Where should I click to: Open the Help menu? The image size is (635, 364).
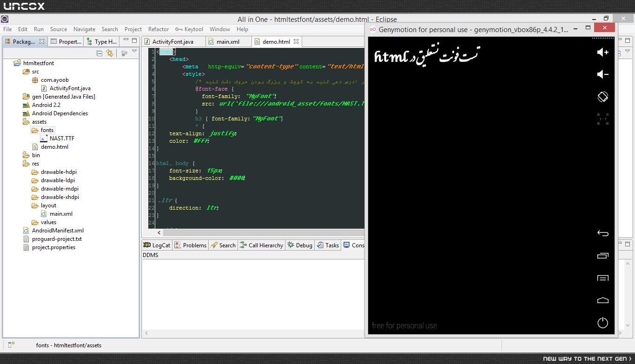242,29
